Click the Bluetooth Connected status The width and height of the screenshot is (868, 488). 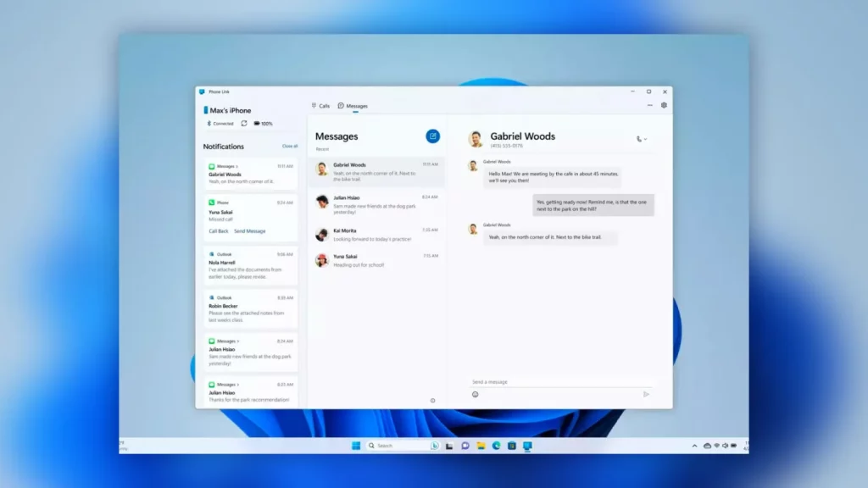219,122
